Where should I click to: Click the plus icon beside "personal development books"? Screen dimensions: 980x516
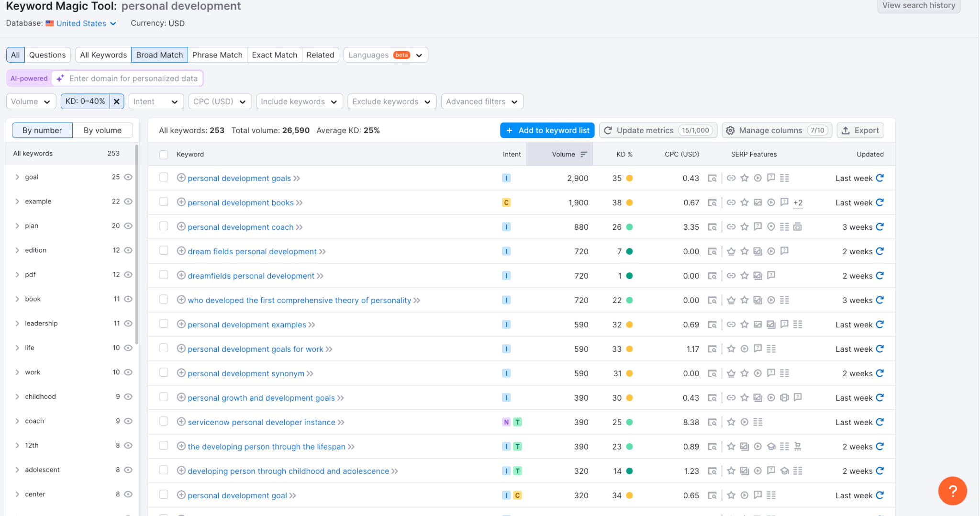pyautogui.click(x=181, y=202)
